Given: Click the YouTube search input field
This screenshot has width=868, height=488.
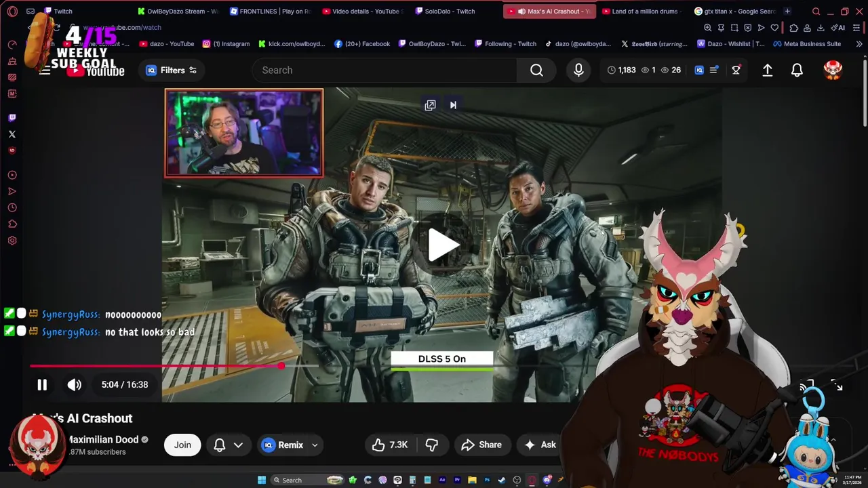Looking at the screenshot, I should coord(384,70).
